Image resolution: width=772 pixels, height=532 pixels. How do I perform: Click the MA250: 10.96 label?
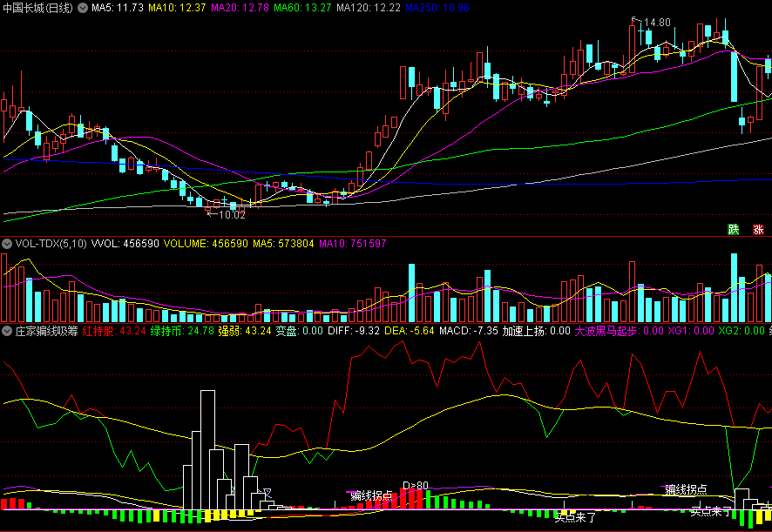point(437,8)
